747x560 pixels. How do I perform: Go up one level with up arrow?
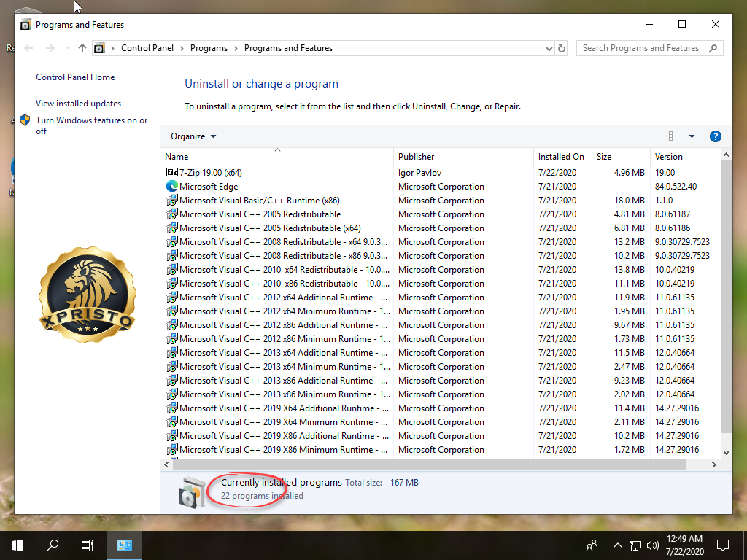point(82,48)
